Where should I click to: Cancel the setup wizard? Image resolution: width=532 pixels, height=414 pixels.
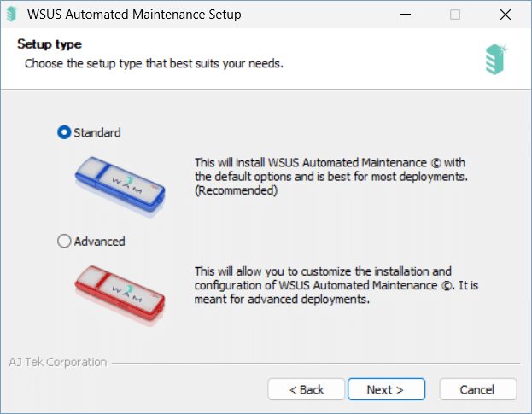477,389
